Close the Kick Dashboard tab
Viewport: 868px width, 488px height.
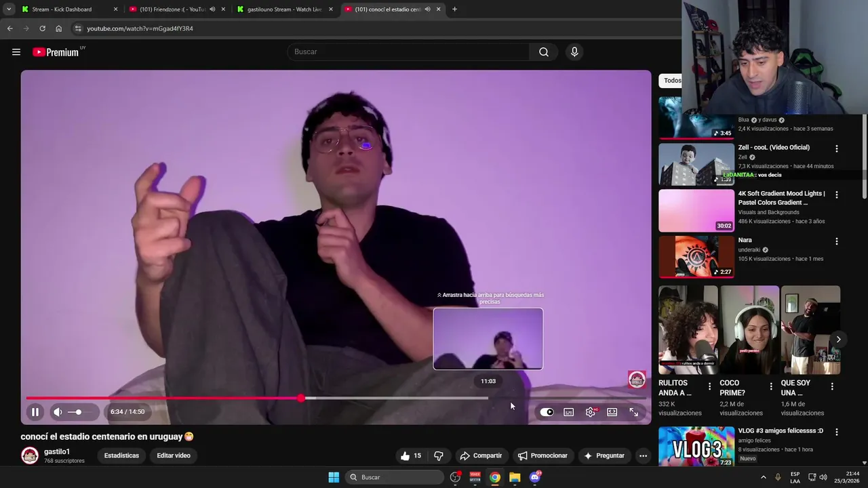tap(115, 9)
